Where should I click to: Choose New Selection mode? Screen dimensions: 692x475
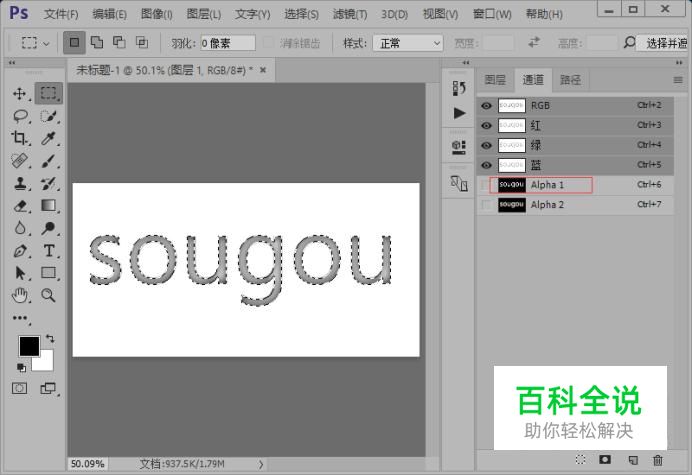coord(74,42)
